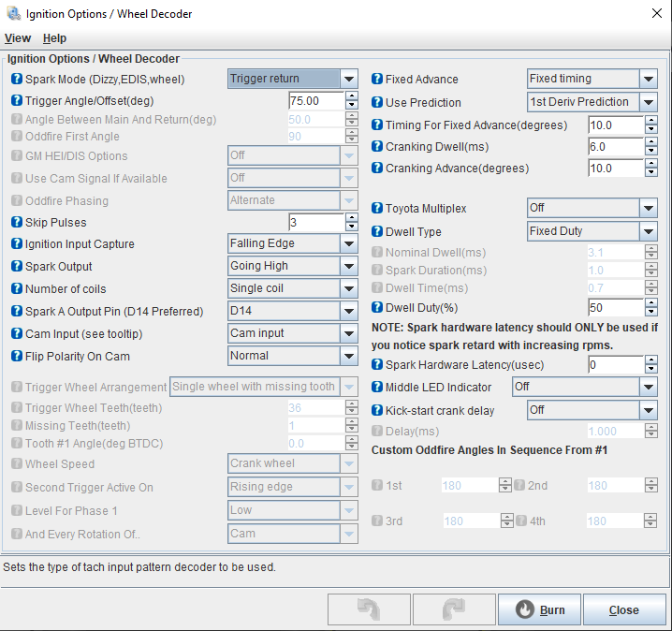Screen dimensions: 672x631
Task: Click help icon for Spark Hardware Latency
Action: [x=377, y=365]
